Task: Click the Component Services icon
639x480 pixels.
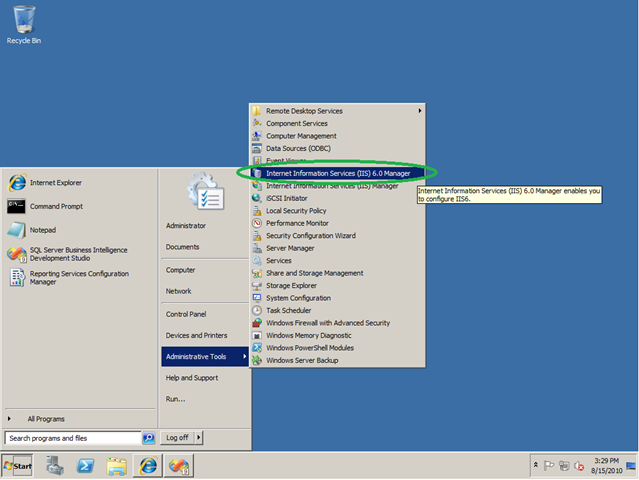Action: click(257, 123)
